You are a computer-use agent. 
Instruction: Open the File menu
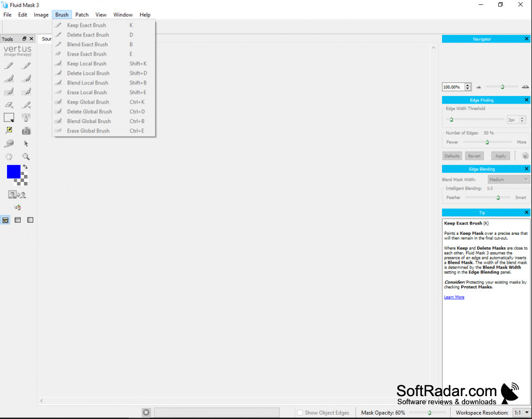pyautogui.click(x=8, y=15)
